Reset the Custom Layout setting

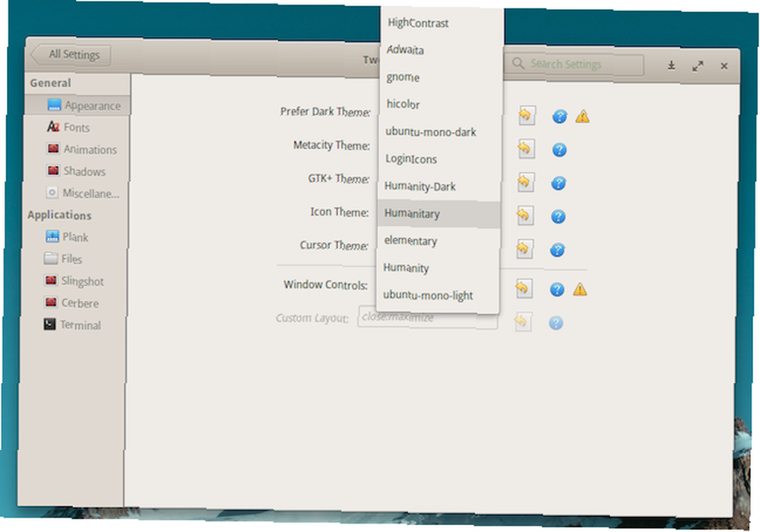[523, 322]
